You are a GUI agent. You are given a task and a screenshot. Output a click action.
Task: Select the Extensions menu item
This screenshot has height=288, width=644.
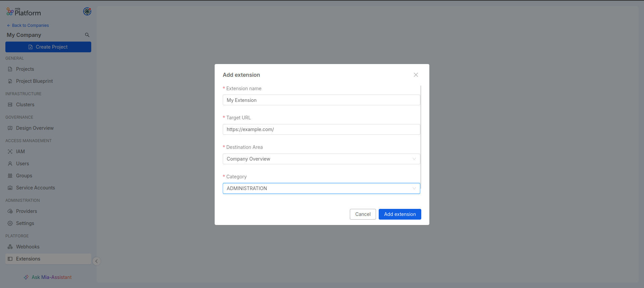pos(48,259)
